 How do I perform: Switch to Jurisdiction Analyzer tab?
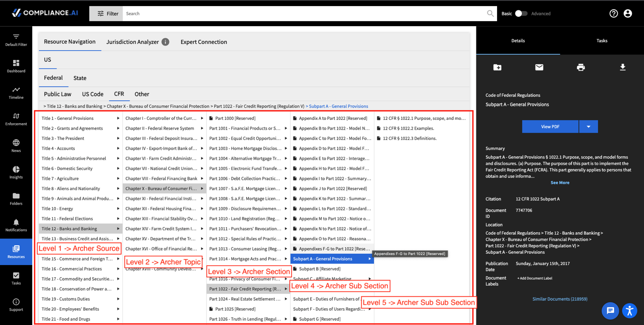[132, 42]
